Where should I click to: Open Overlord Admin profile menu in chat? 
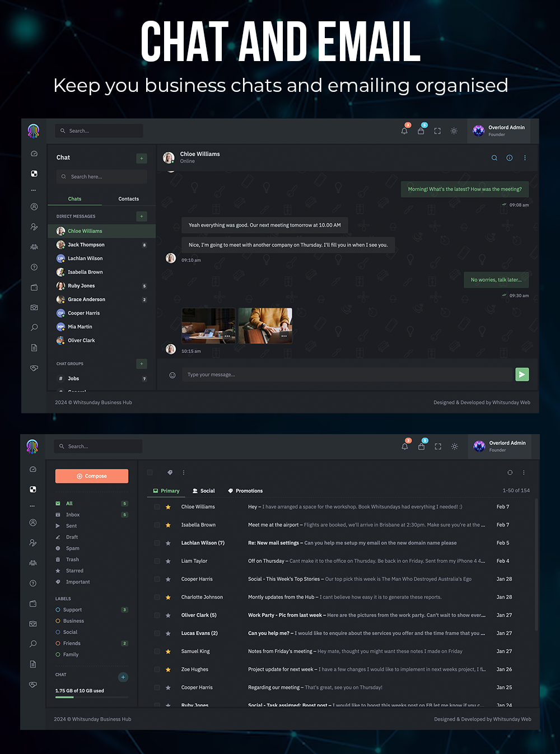498,131
